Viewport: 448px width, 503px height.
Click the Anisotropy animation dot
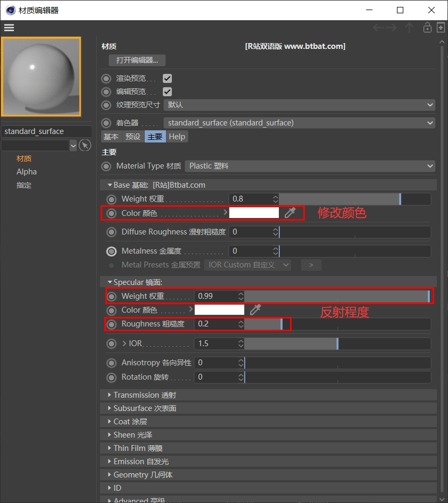[111, 363]
